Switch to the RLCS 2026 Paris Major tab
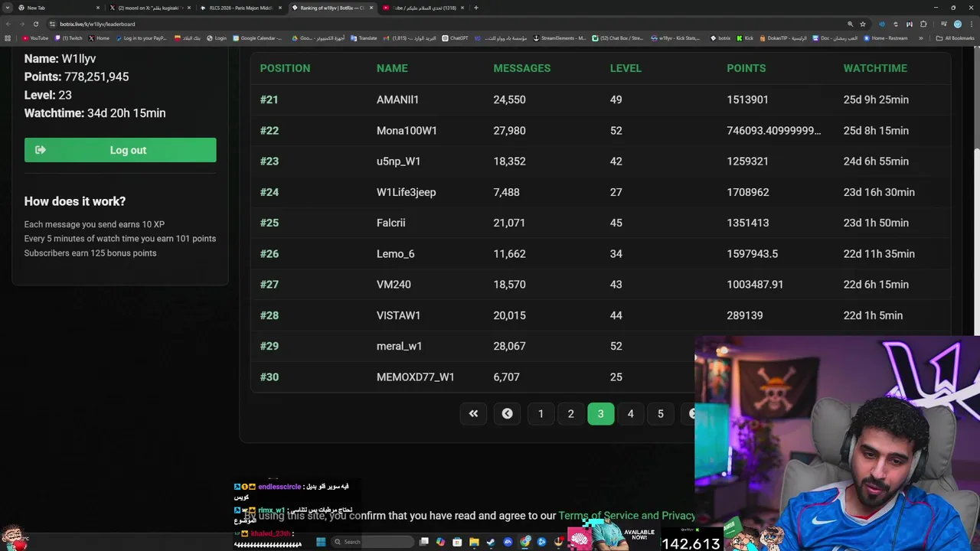This screenshot has width=980, height=551. (x=242, y=8)
